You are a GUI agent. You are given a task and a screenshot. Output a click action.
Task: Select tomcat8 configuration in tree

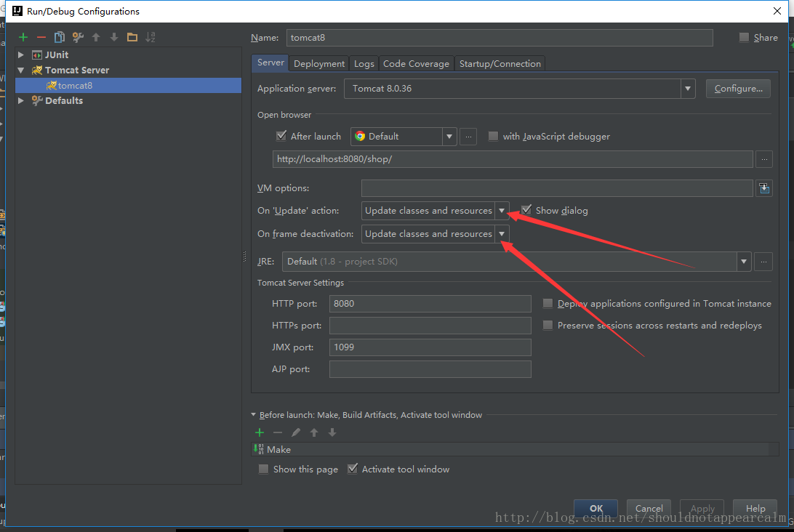tap(129, 85)
